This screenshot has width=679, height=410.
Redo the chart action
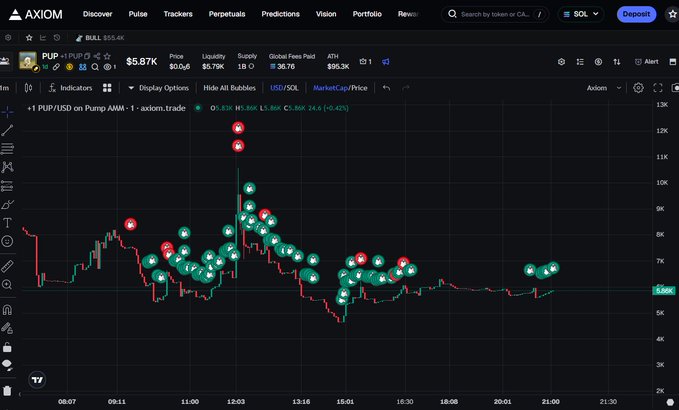tap(406, 88)
